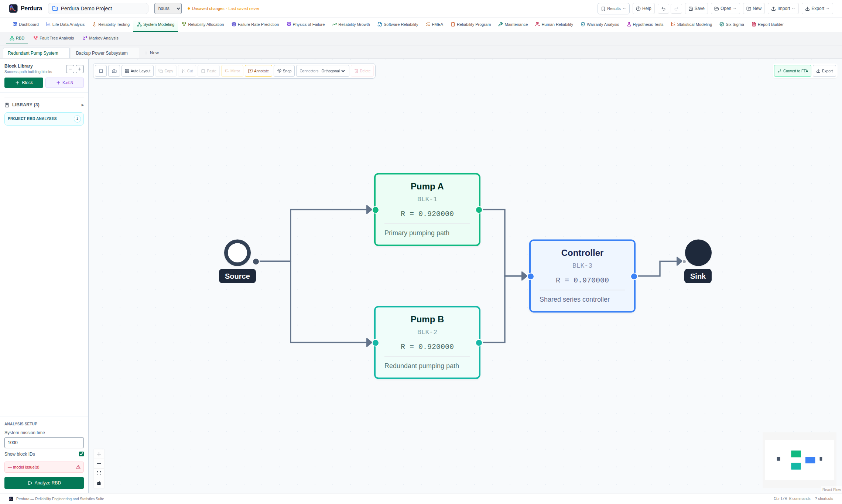The width and height of the screenshot is (842, 504).
Task: Click the minimap overview thumbnail
Action: [x=800, y=460]
